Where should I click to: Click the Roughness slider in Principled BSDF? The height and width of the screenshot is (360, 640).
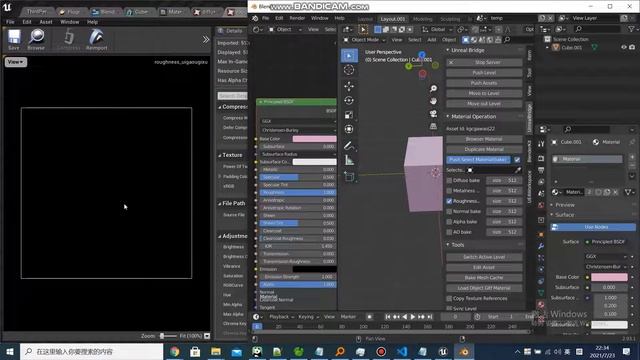pos(298,192)
